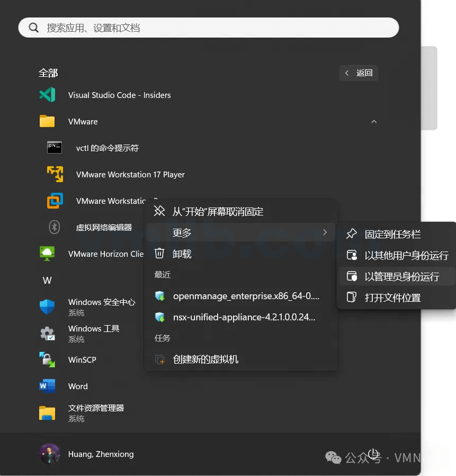Launch the vctl command prompt icon

(55, 148)
